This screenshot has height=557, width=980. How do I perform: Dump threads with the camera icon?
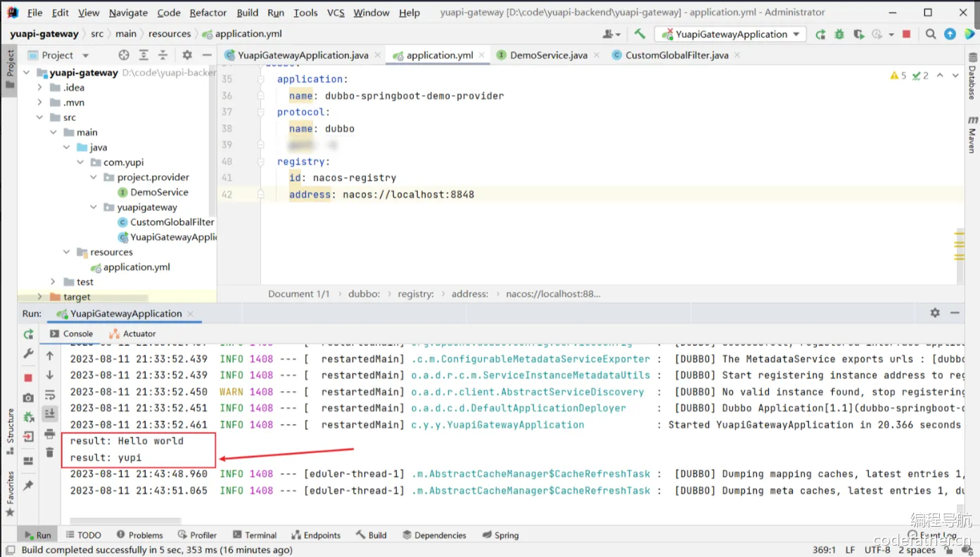click(28, 397)
